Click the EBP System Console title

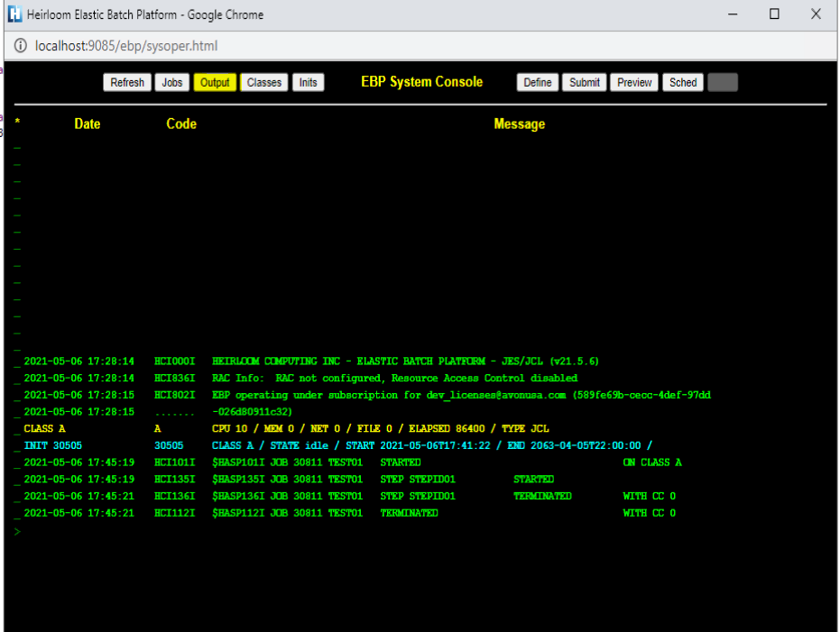pyautogui.click(x=421, y=82)
